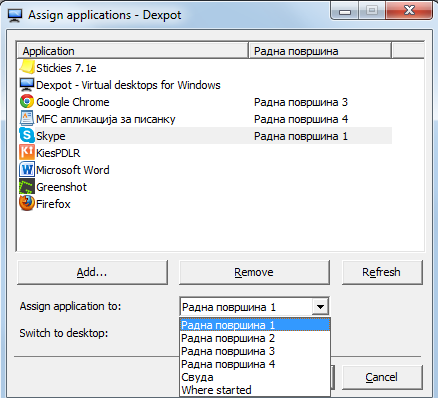Viewport: 438px width, 398px height.
Task: Click the Add... button
Action: 92,272
